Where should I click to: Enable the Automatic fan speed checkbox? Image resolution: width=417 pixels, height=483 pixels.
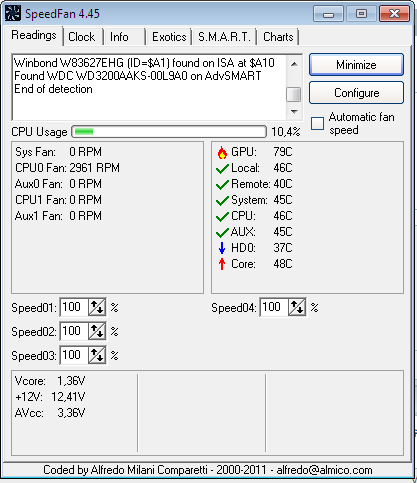coord(317,123)
